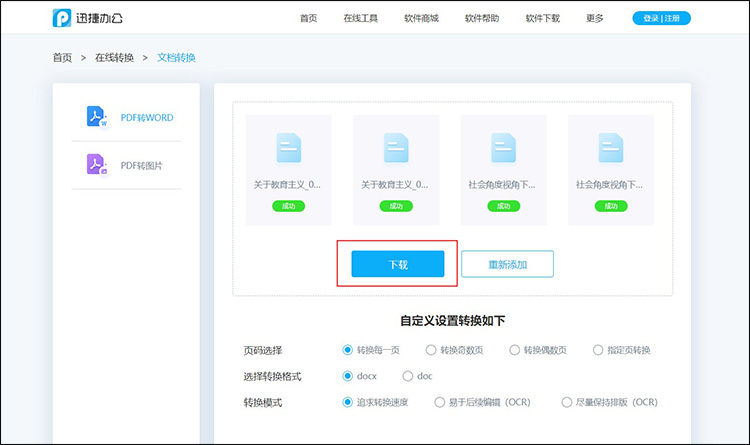Select the first 关于教育主义_0... file icon
Screen dimensions: 750x445
tap(288, 148)
